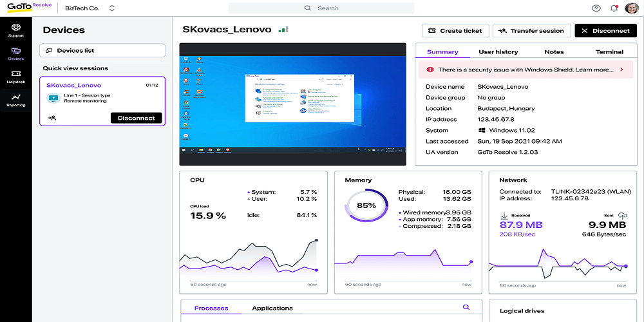Open Reporting from the sidebar

coord(15,100)
